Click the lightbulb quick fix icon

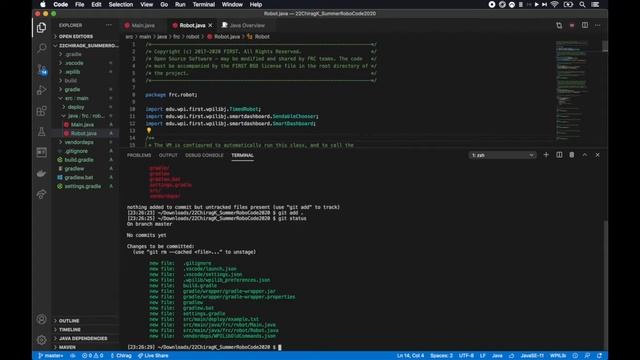[x=149, y=131]
